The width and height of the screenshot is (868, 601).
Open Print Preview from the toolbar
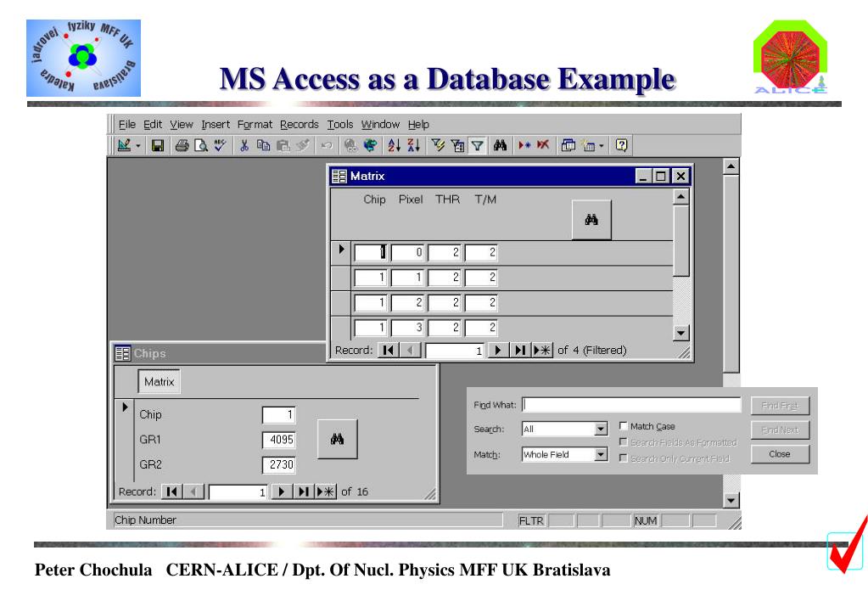(201, 146)
